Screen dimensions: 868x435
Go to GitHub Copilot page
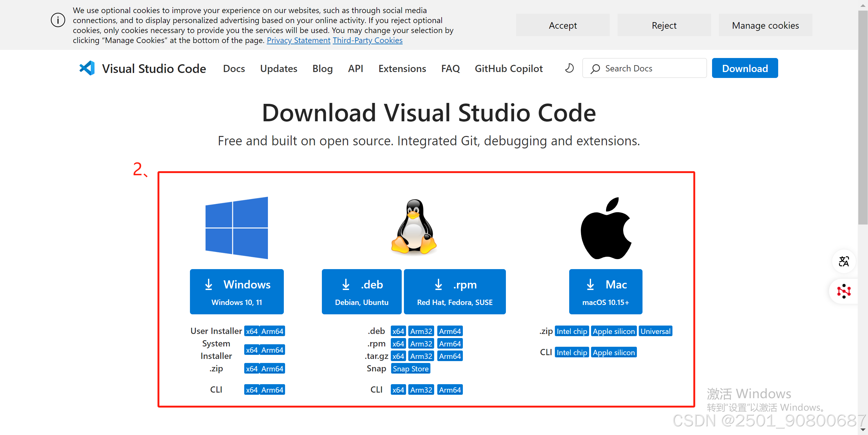coord(508,69)
